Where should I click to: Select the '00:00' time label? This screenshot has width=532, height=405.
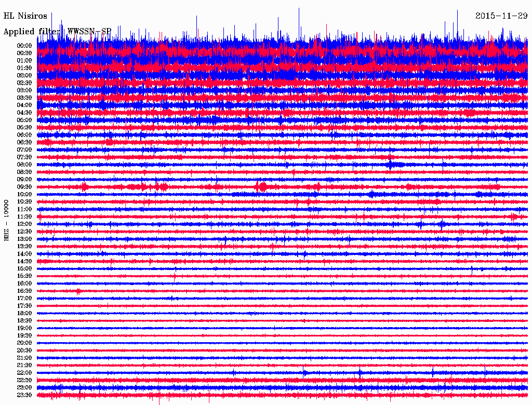[24, 46]
